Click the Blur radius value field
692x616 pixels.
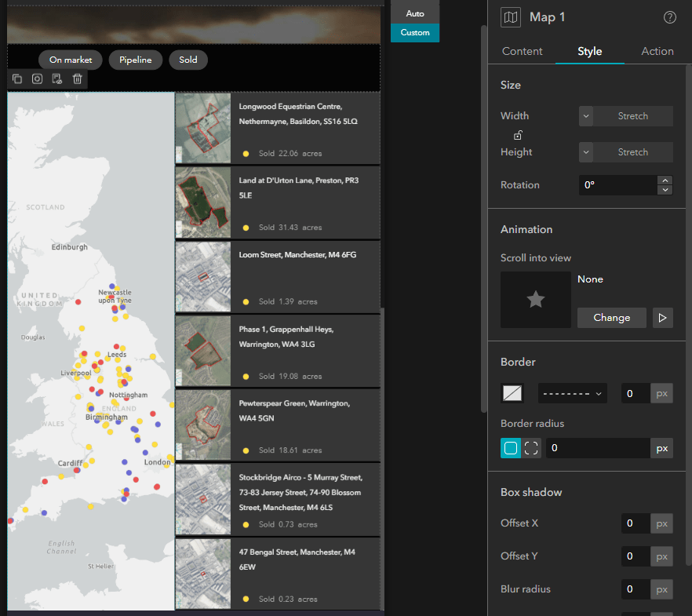tap(636, 589)
